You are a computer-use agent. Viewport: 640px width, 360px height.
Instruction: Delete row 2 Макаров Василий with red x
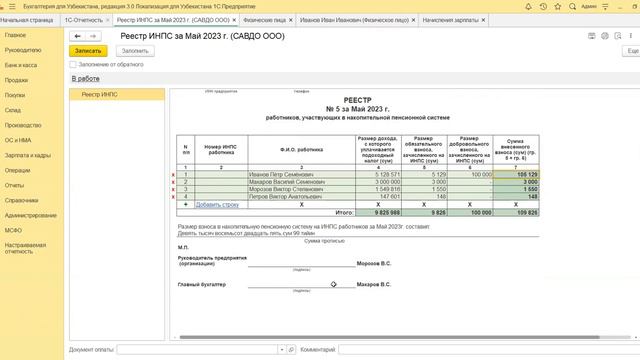point(173,182)
